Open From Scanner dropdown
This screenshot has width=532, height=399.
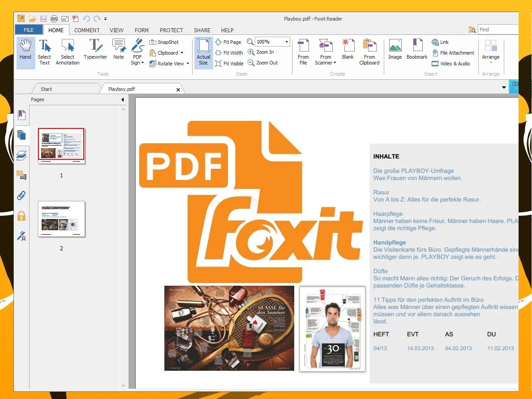[x=326, y=53]
